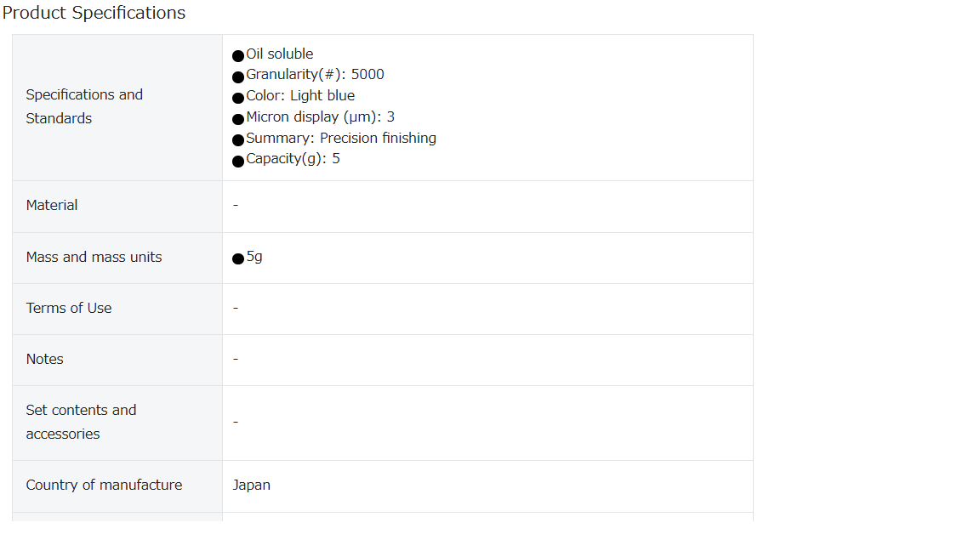Select the Specifications and Standards row label
Image resolution: width=980 pixels, height=551 pixels.
click(x=84, y=106)
